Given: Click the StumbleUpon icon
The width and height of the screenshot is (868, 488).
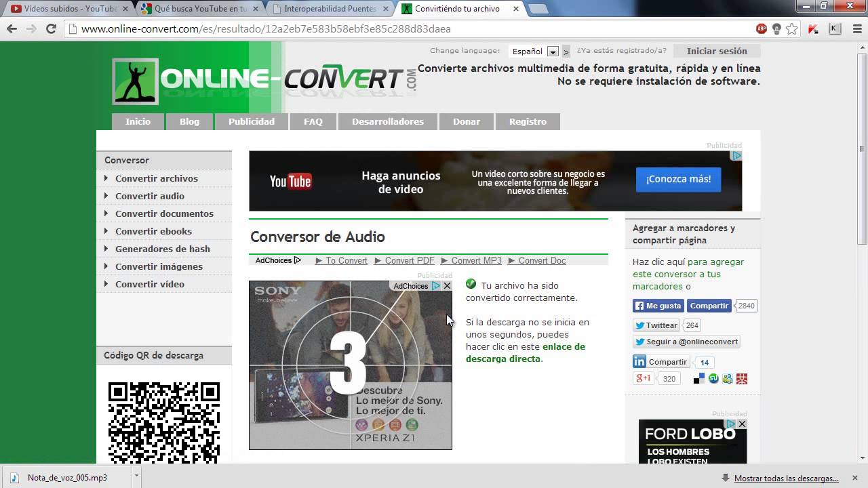Looking at the screenshot, I should [713, 378].
